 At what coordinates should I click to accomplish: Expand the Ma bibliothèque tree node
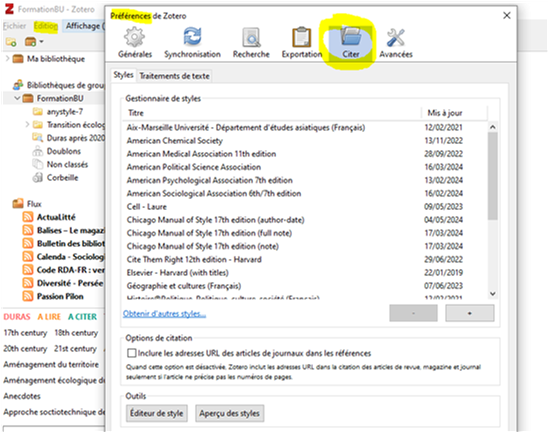7,58
